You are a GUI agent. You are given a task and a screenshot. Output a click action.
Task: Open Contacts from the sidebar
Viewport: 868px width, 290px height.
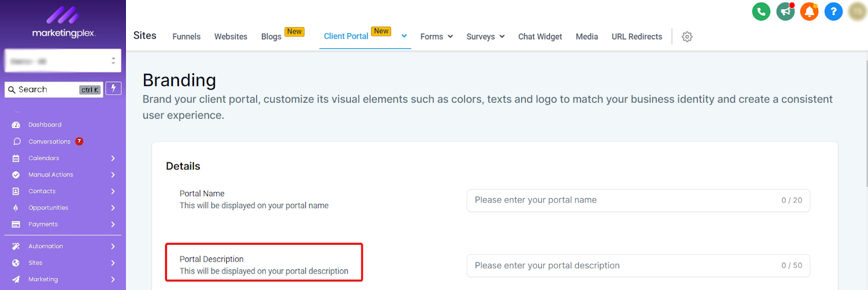pos(42,191)
